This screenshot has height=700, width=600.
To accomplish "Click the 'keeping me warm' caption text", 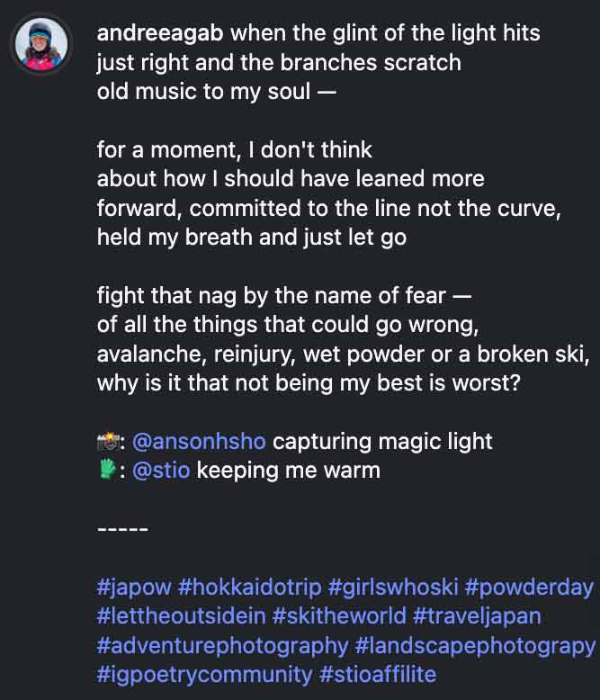I will pos(289,471).
